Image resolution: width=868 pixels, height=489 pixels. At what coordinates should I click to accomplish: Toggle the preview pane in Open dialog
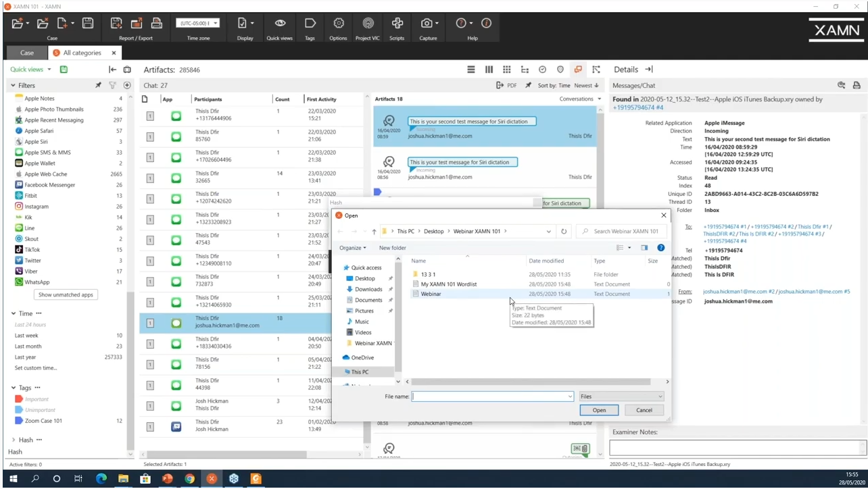click(644, 248)
